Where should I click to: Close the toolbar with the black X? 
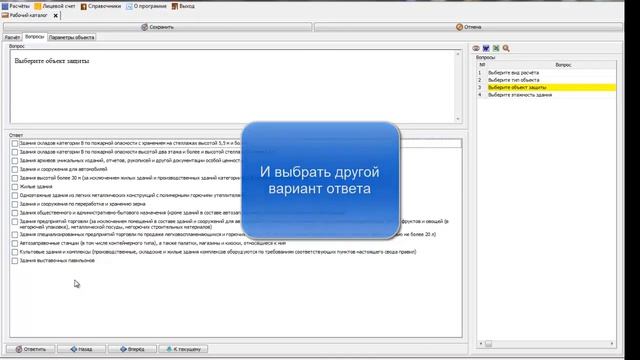coord(56,16)
